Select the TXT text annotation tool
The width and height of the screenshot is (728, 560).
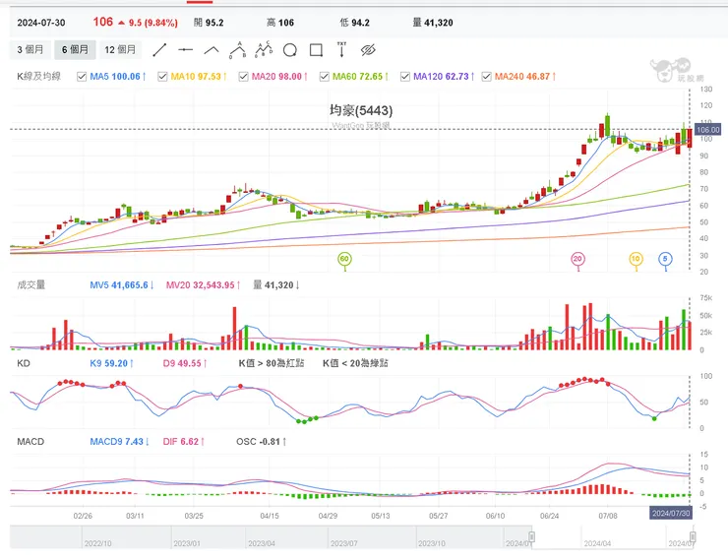(341, 49)
